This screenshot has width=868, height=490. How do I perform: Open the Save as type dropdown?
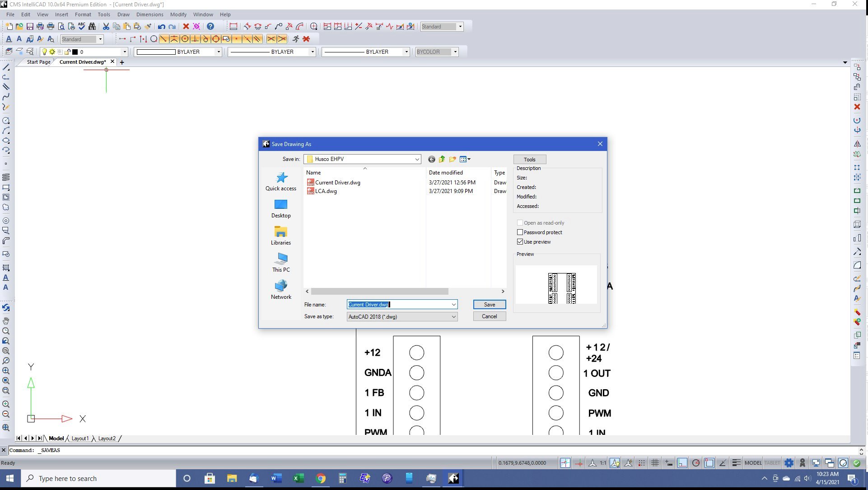point(453,317)
